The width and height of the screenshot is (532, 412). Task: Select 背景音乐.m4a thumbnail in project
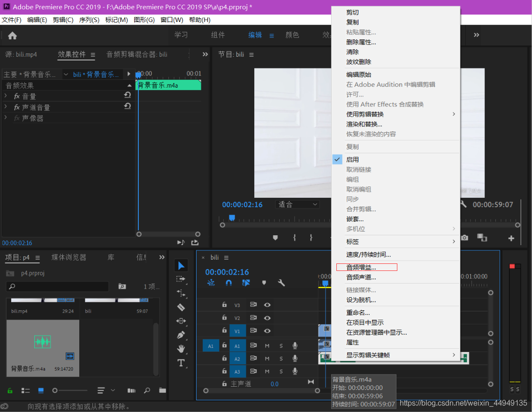tap(43, 348)
